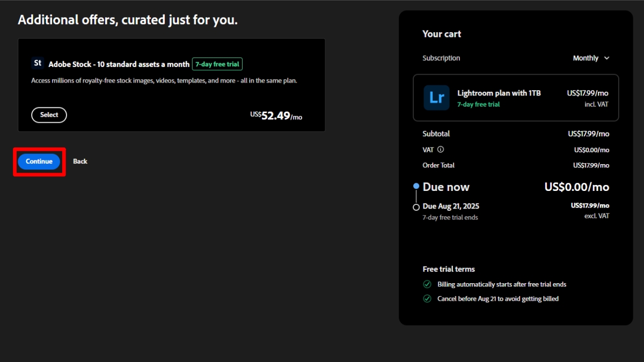This screenshot has width=644, height=362.
Task: Click the blue Due now timeline dot
Action: (x=416, y=186)
